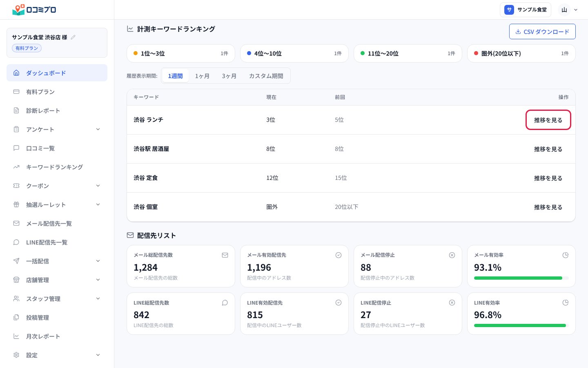The height and width of the screenshot is (368, 588).
Task: Click the pie icon in LINE有効率 card
Action: point(566,303)
